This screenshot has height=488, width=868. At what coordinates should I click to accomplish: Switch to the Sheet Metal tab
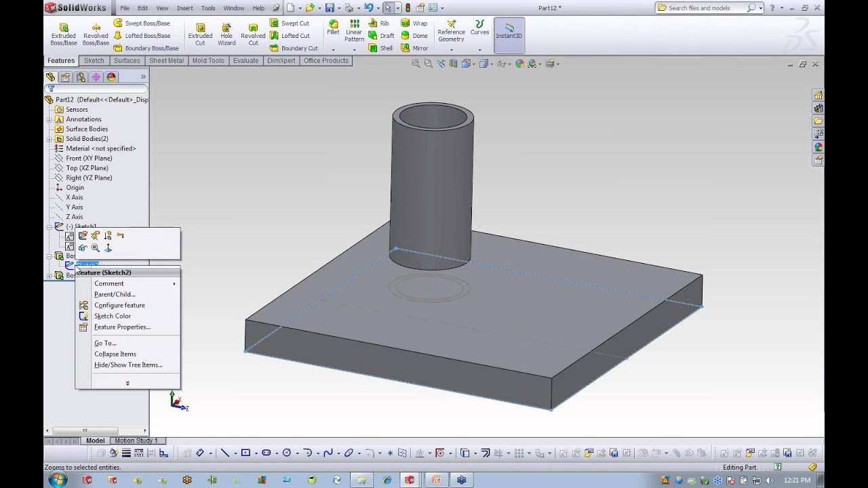tap(166, 60)
